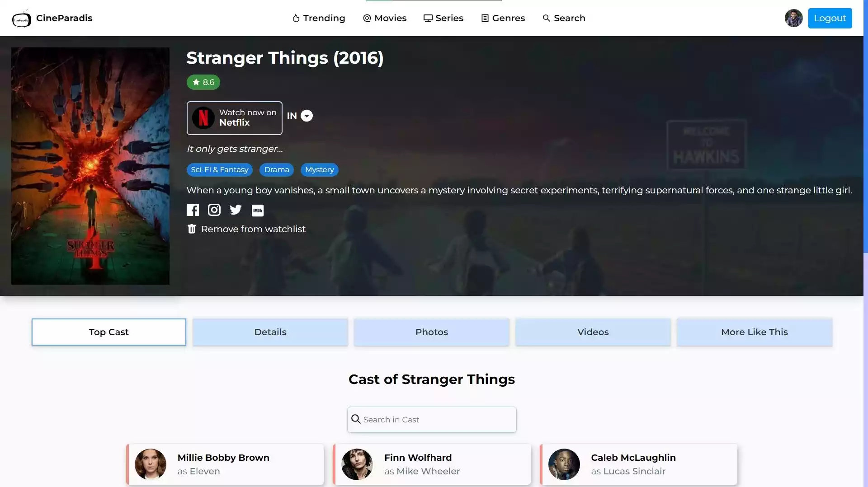This screenshot has width=868, height=487.
Task: Click the 'Cast of Stranger Things' heading
Action: 432,379
